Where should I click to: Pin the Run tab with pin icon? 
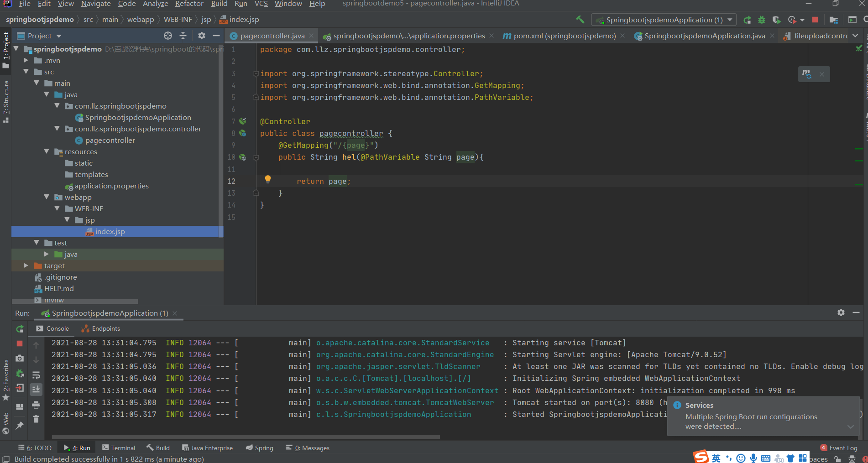pyautogui.click(x=20, y=425)
